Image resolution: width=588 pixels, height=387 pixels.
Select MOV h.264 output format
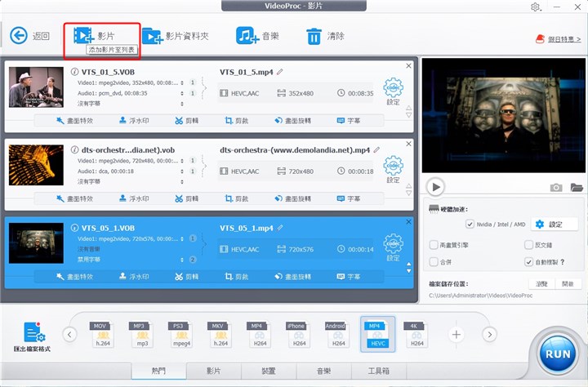[102, 334]
